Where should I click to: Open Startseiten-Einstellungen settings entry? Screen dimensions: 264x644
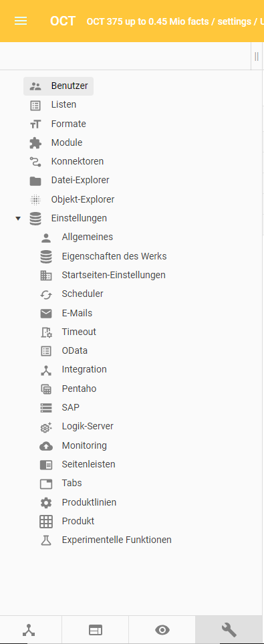[x=114, y=275]
